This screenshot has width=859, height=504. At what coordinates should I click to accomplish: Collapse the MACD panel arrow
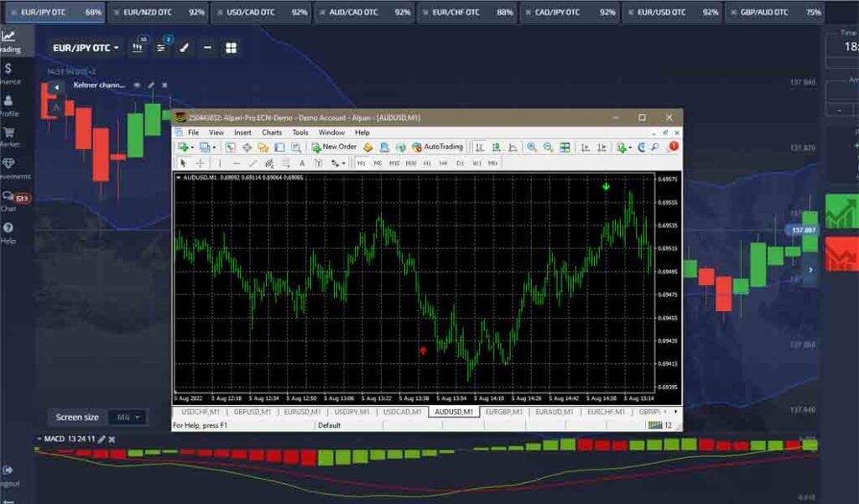point(39,439)
